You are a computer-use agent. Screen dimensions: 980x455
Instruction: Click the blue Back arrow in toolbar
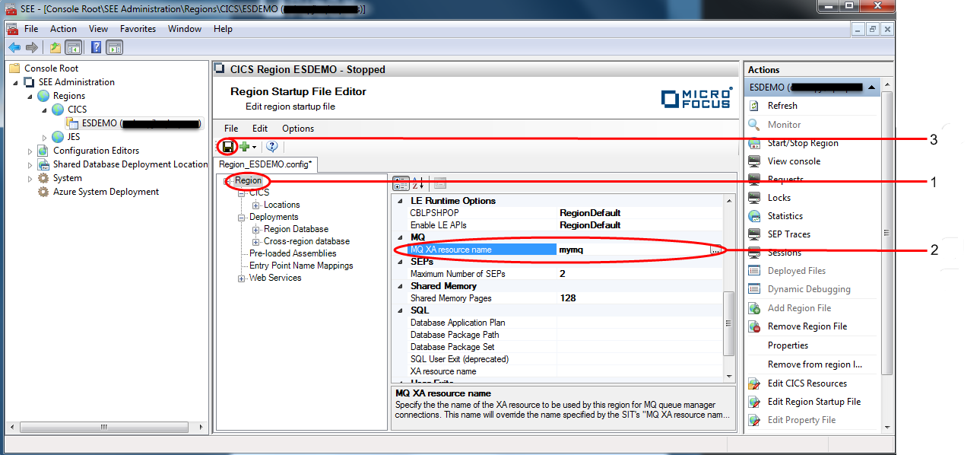pyautogui.click(x=14, y=47)
